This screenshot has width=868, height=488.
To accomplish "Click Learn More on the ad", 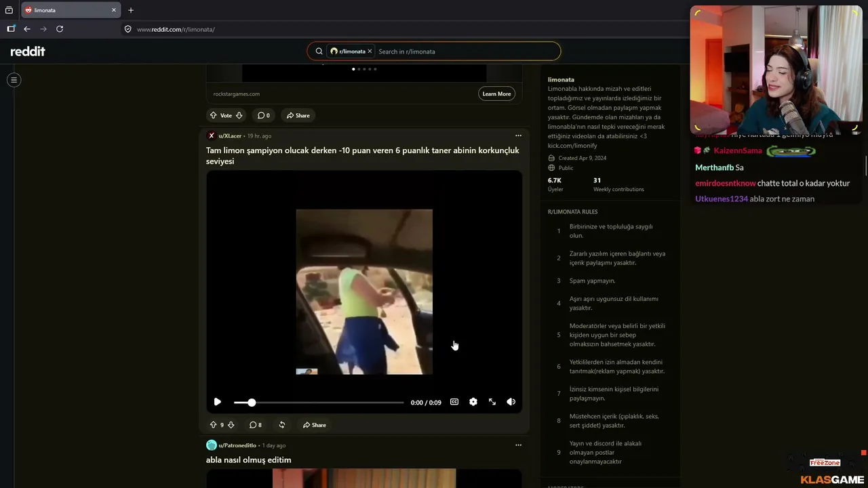I will pyautogui.click(x=496, y=94).
